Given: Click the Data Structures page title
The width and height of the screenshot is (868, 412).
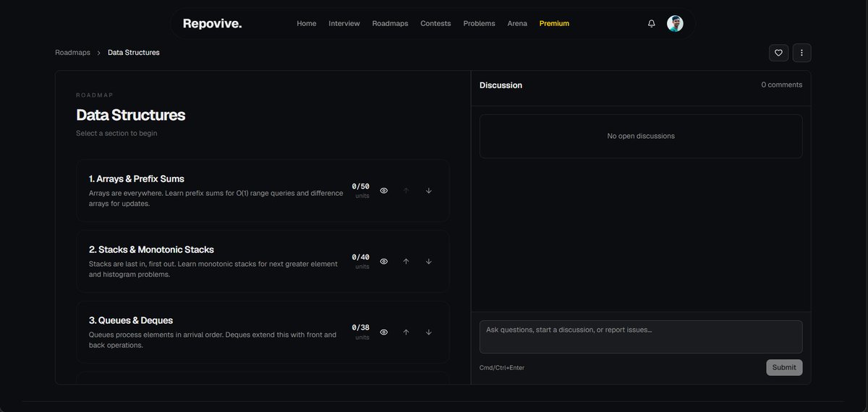Looking at the screenshot, I should point(131,115).
